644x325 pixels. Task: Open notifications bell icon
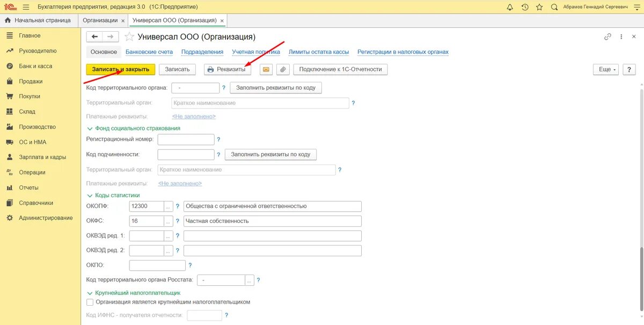coord(510,7)
